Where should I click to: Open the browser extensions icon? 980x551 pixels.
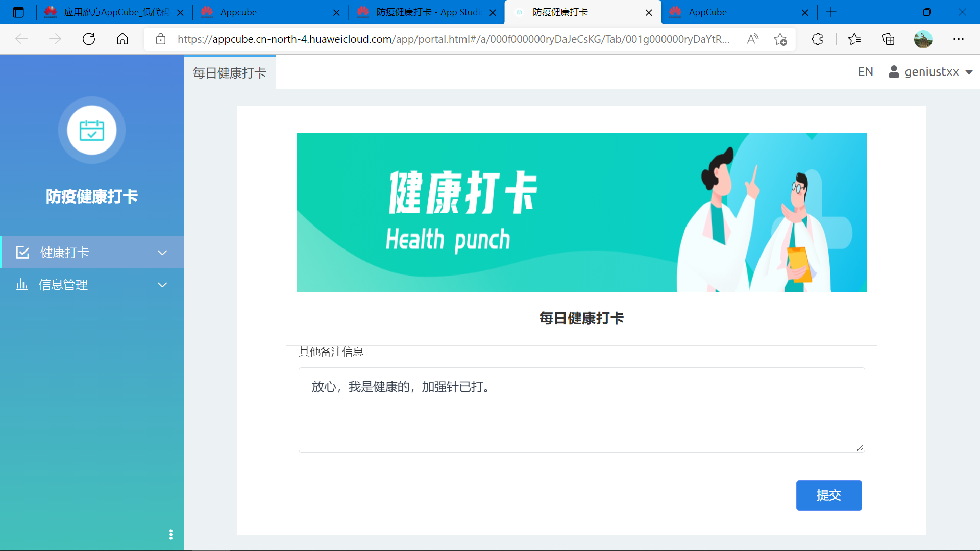(817, 39)
